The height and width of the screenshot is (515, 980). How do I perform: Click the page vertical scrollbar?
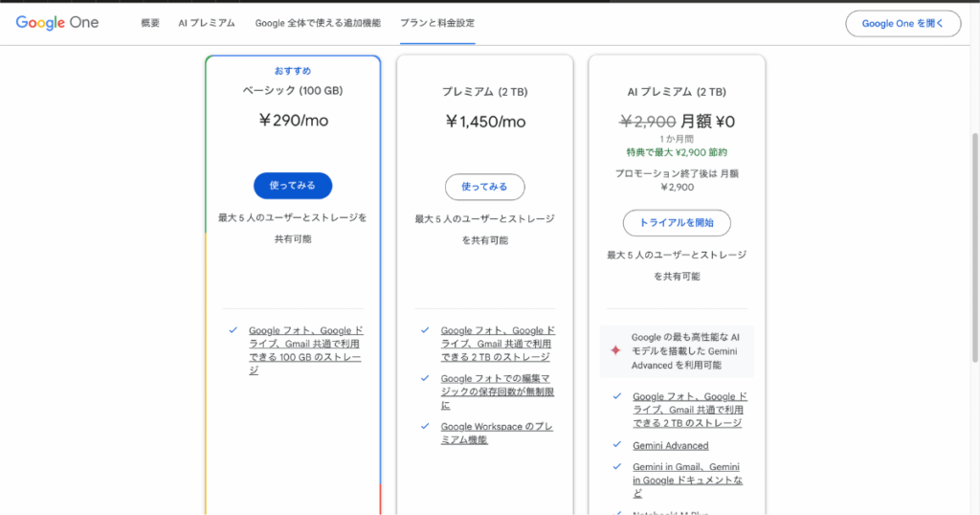pyautogui.click(x=975, y=247)
